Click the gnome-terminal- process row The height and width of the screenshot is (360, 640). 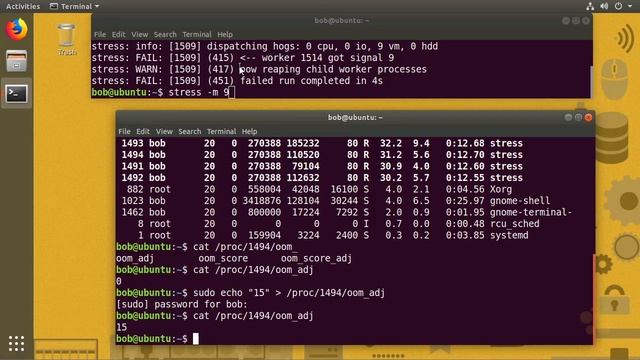[347, 212]
